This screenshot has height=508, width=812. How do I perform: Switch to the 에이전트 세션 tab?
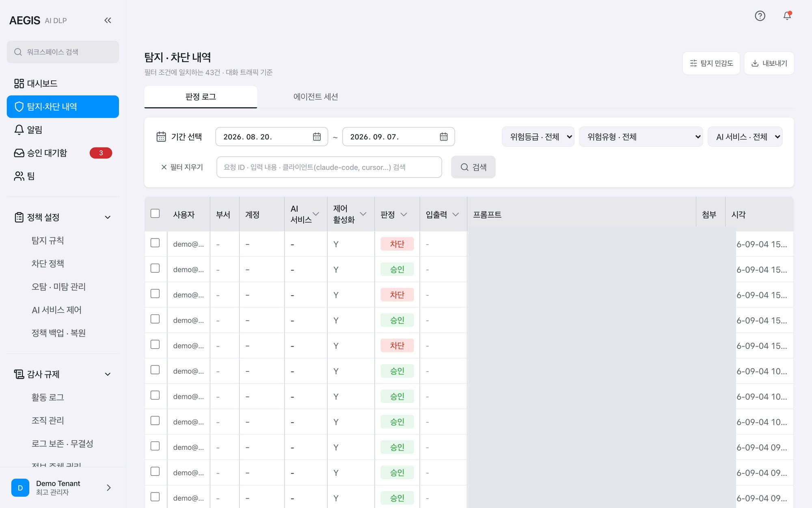[x=315, y=97]
